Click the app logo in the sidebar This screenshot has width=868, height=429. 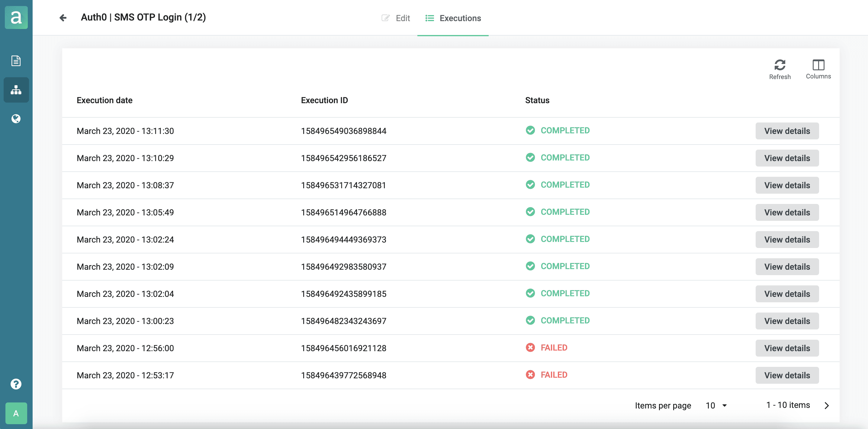16,17
